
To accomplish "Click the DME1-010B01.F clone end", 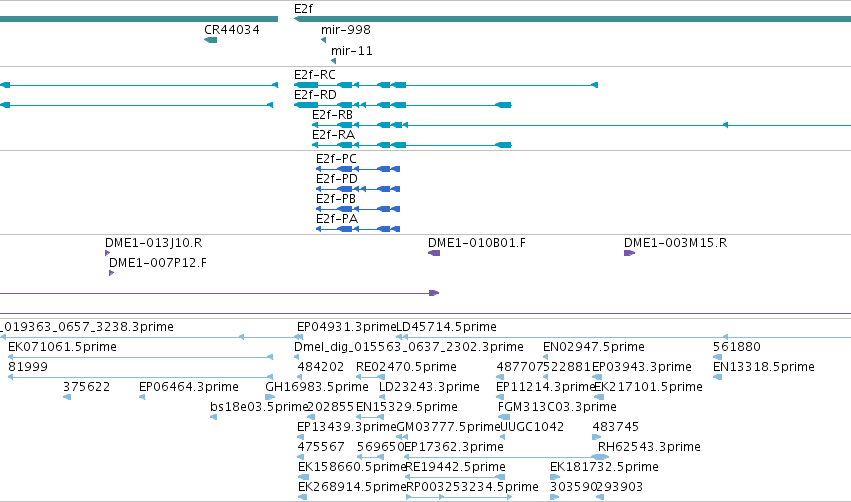I will point(434,253).
